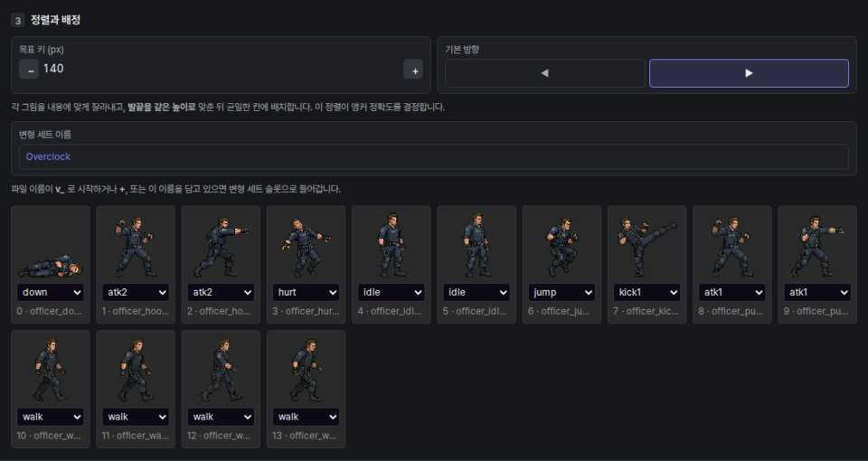Select sprite 11 walking officer thumbnail

tap(136, 370)
